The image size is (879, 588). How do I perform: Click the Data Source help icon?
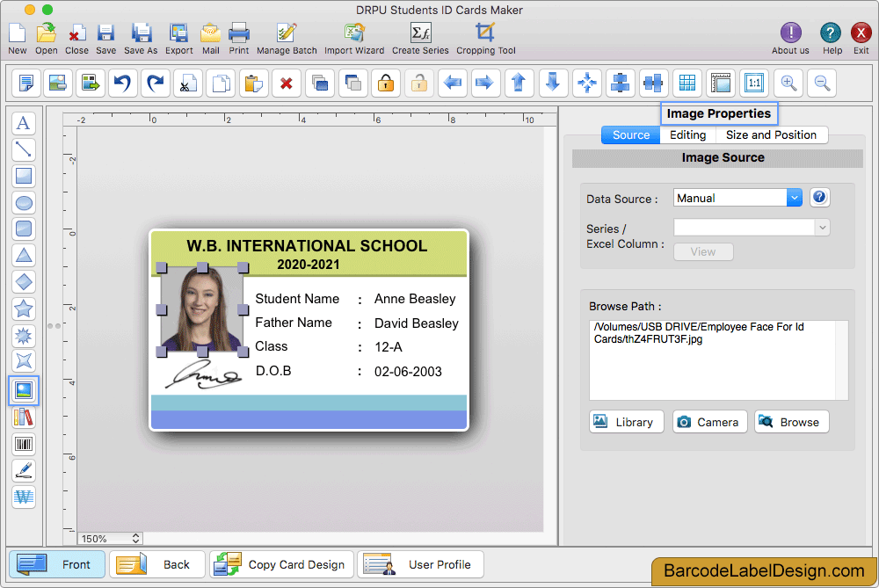(819, 197)
